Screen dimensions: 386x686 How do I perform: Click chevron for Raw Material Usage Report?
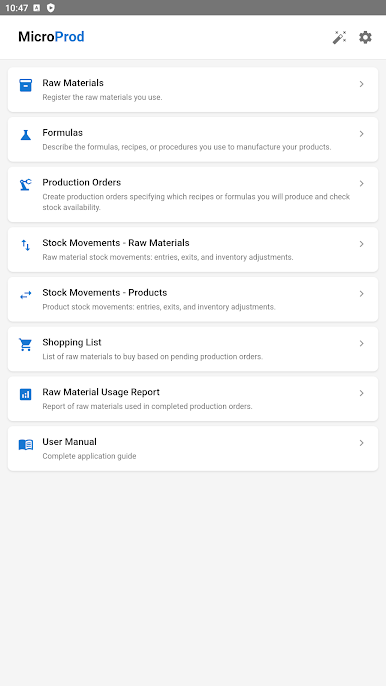click(361, 393)
